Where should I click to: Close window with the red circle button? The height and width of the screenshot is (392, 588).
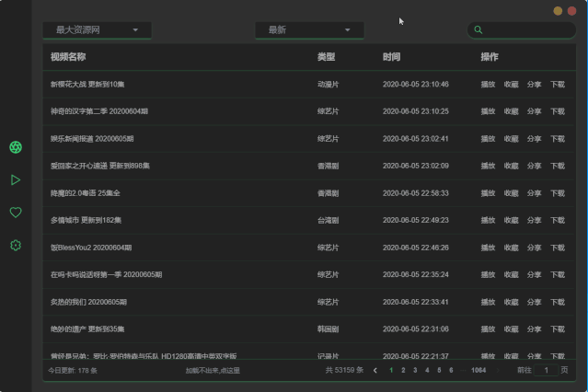(571, 11)
